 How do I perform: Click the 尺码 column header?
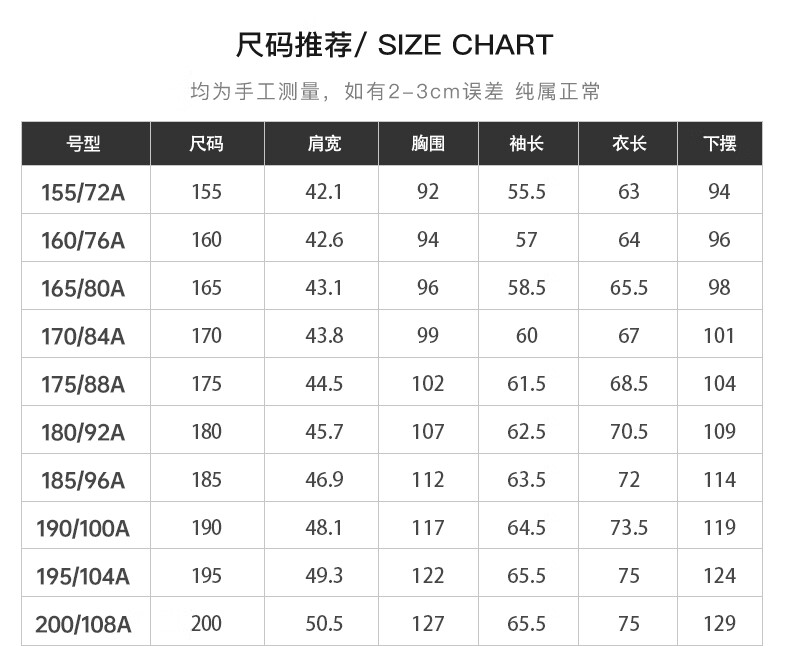[206, 144]
